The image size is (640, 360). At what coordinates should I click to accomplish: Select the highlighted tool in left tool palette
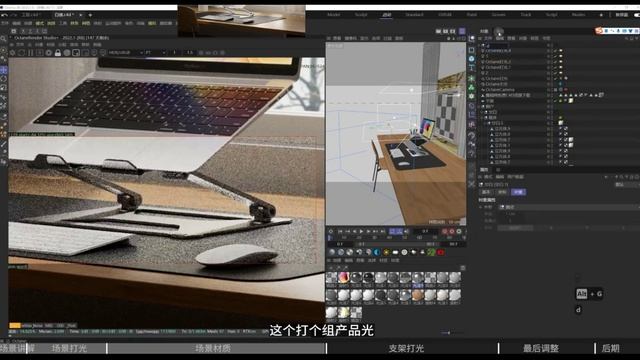click(3, 70)
